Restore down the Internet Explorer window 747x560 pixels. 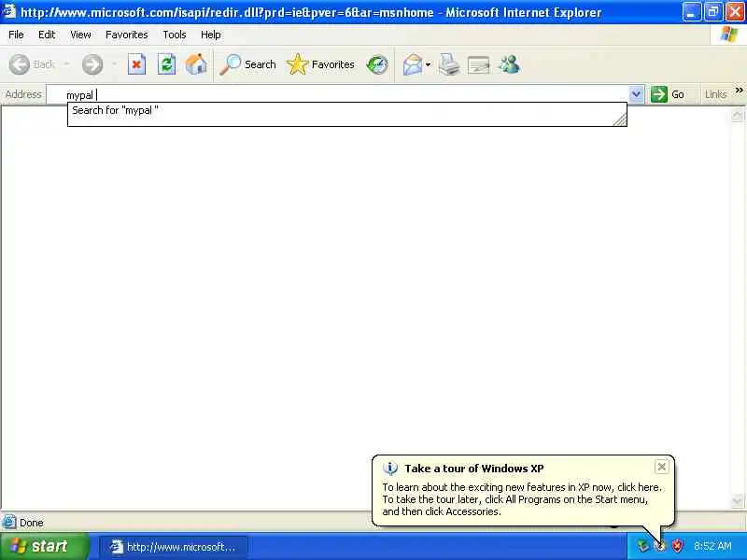pos(713,12)
